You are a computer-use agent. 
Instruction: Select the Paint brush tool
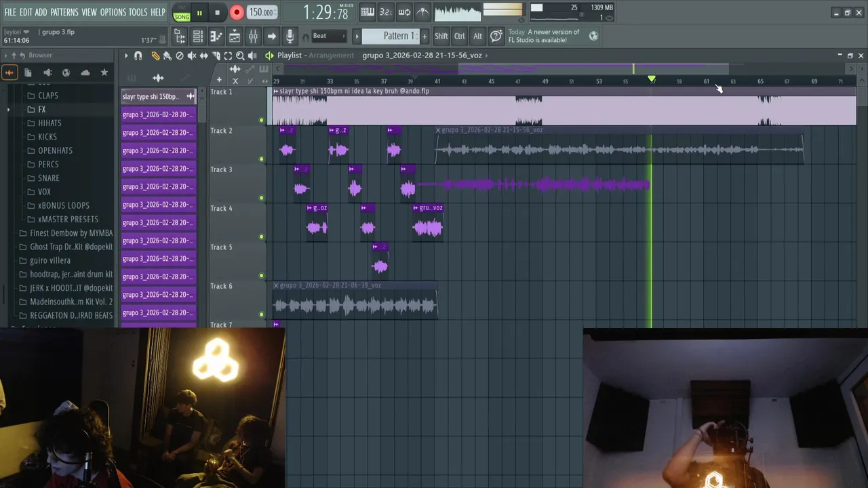pyautogui.click(x=167, y=56)
